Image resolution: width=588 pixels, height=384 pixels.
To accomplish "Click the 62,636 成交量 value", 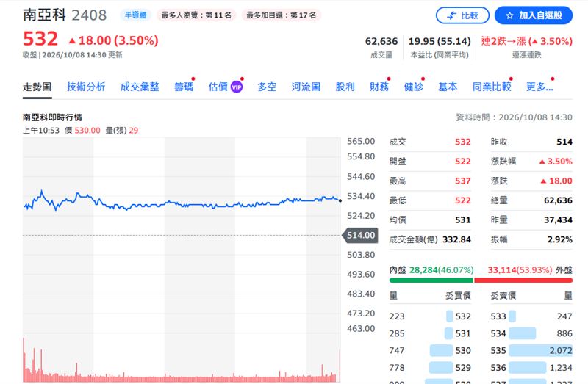I will (x=381, y=41).
